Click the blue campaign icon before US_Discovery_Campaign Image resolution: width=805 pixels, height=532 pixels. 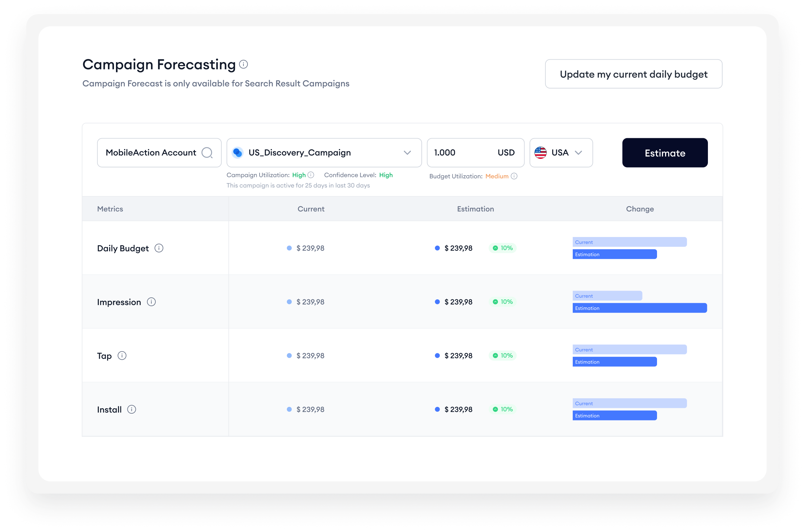pos(238,153)
